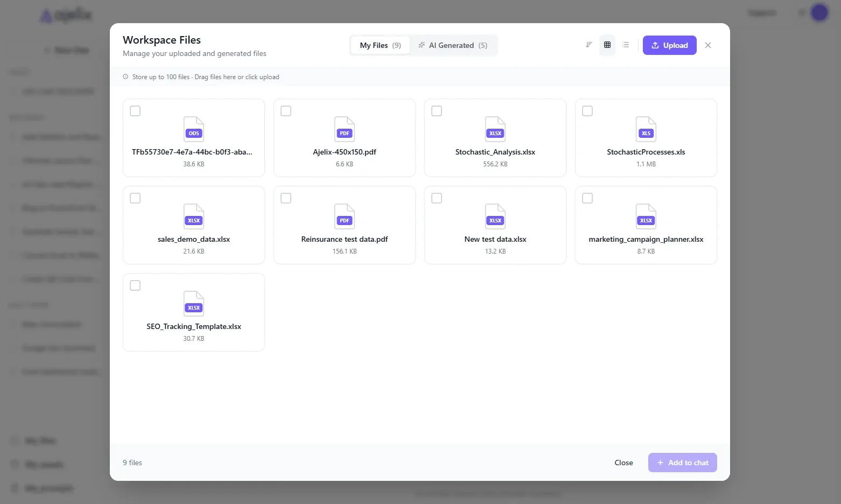This screenshot has height=504, width=841.
Task: Switch to the AI Generated tab
Action: click(454, 45)
